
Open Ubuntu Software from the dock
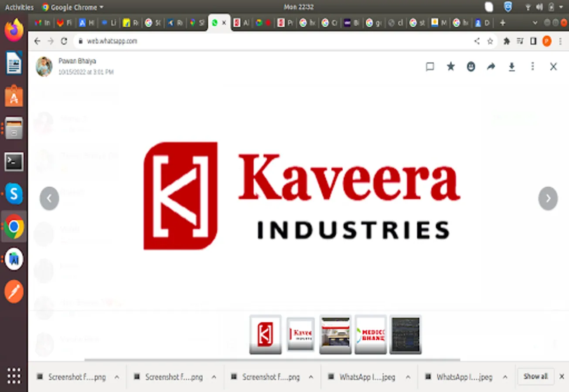[14, 95]
